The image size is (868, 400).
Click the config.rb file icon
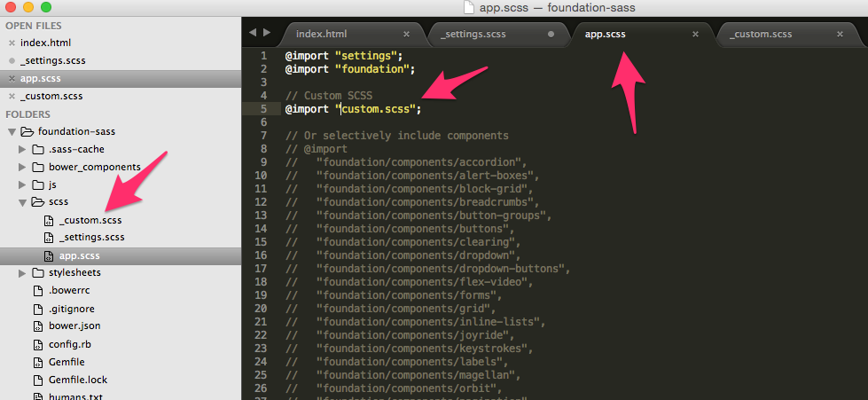tap(37, 345)
